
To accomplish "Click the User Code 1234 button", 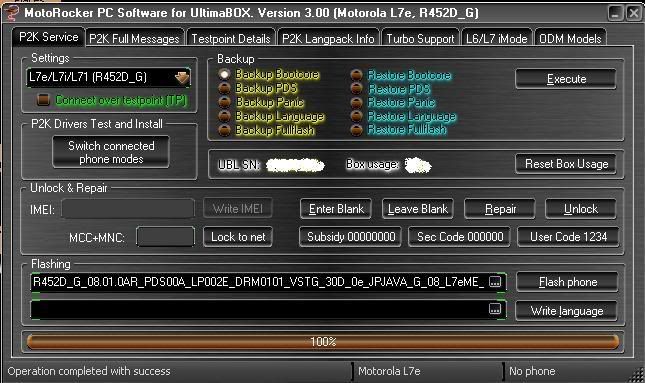I will coord(568,237).
